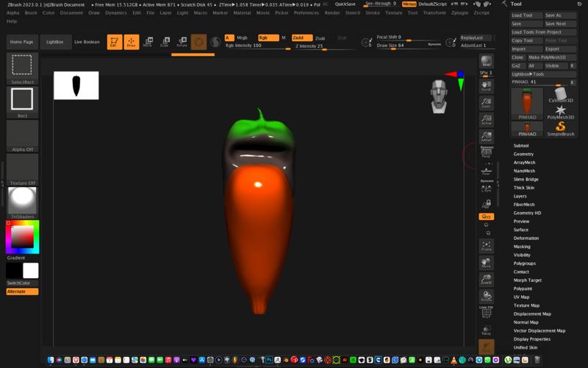Screen dimensions: 588x368
Task: Toggle the Floor grid
Action: (x=486, y=170)
